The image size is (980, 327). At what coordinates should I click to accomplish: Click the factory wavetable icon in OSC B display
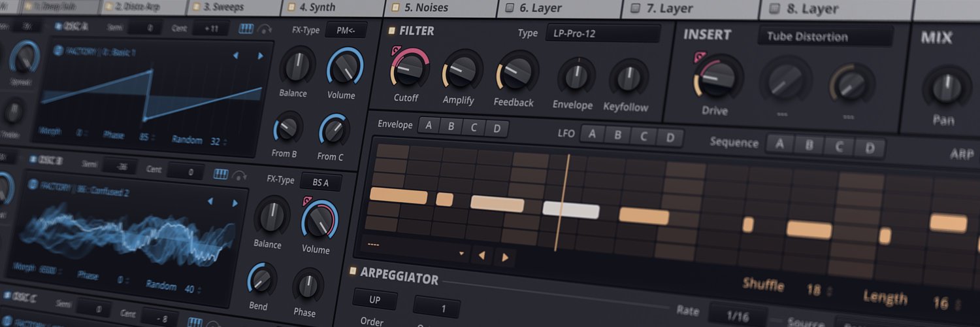pyautogui.click(x=32, y=184)
